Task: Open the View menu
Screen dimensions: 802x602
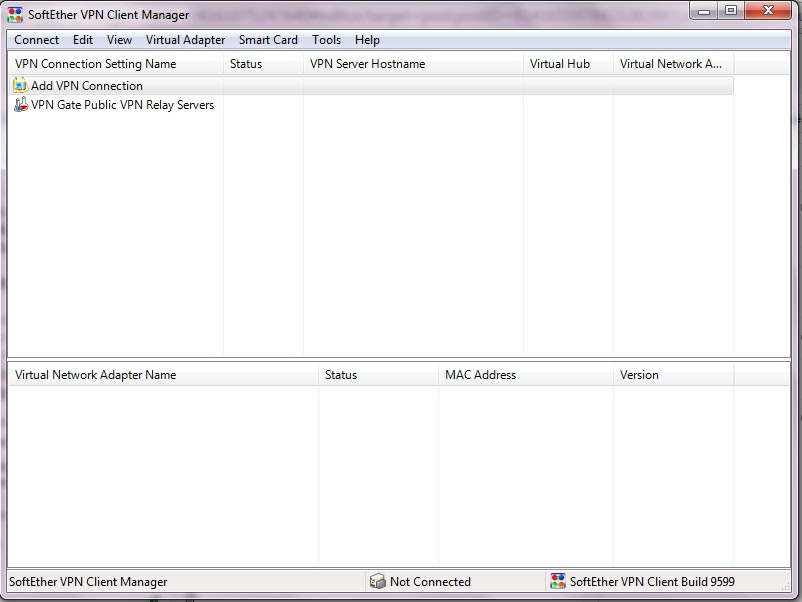Action: [119, 40]
